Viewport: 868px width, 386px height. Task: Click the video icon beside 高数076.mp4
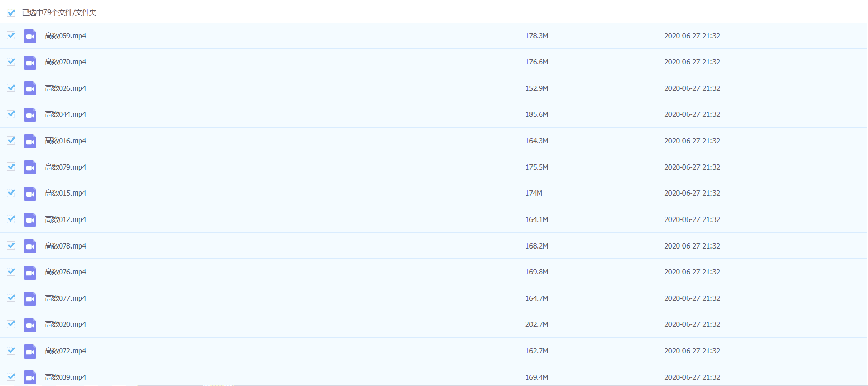coord(30,272)
